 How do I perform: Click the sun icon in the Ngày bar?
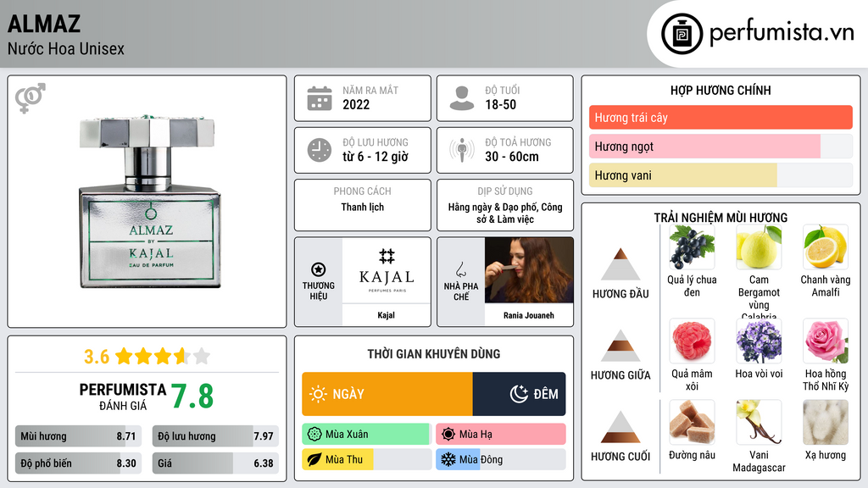coord(319,394)
